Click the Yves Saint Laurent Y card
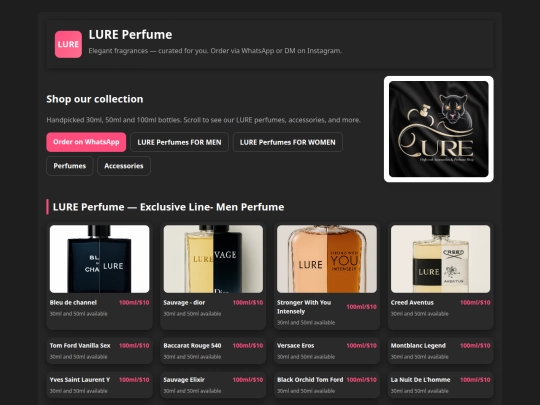Viewport: 540px width, 405px height. pos(100,385)
